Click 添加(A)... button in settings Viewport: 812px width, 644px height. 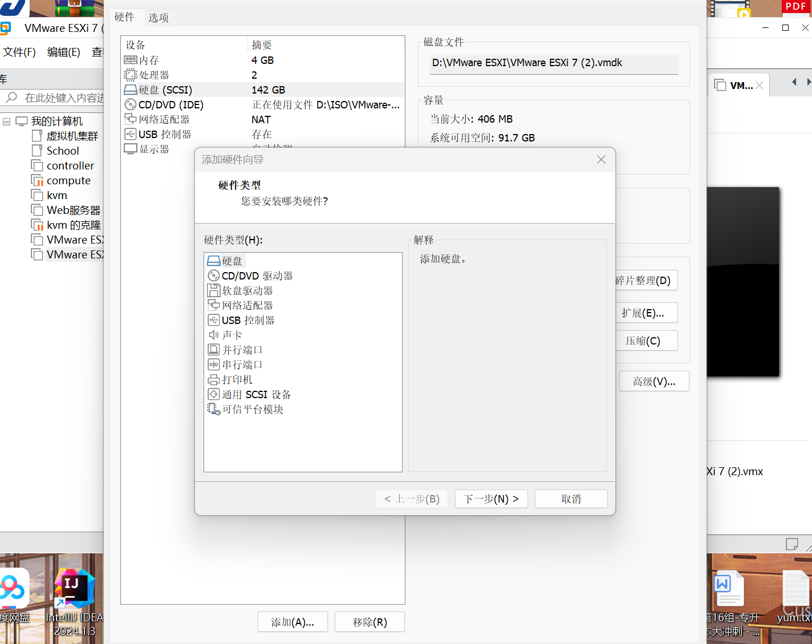pos(293,622)
